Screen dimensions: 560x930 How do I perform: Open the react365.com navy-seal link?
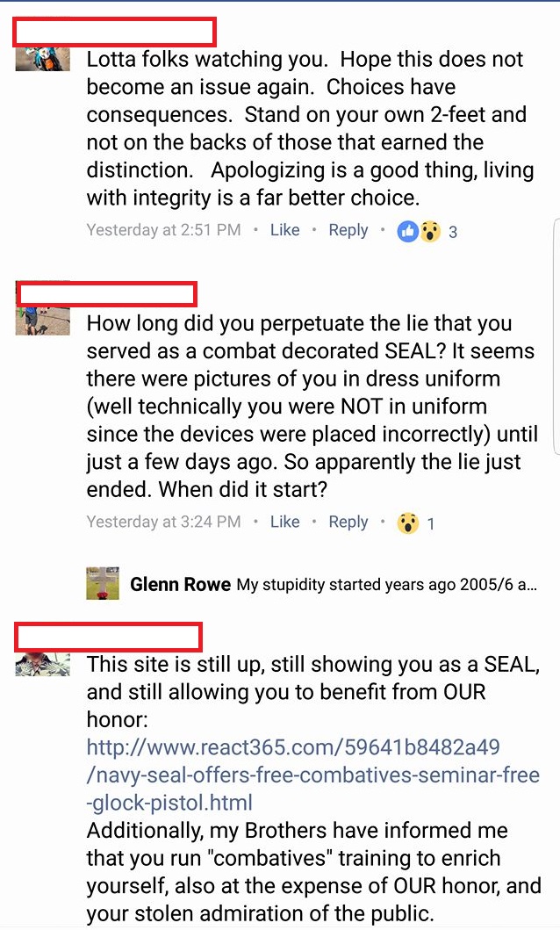coord(312,775)
